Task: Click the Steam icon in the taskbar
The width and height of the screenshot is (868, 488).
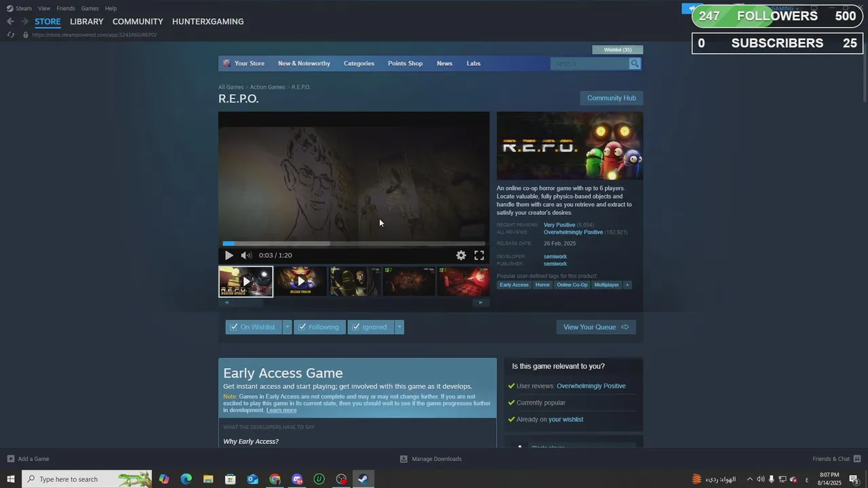Action: click(363, 479)
